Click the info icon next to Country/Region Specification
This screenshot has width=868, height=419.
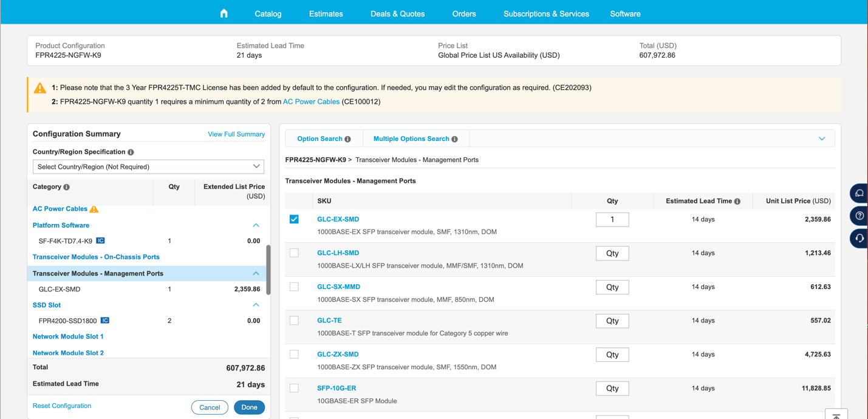(x=131, y=152)
